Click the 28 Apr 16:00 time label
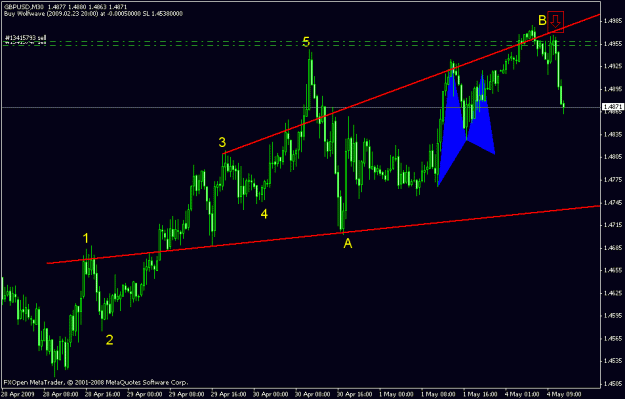This screenshot has width=625, height=399. (x=102, y=394)
